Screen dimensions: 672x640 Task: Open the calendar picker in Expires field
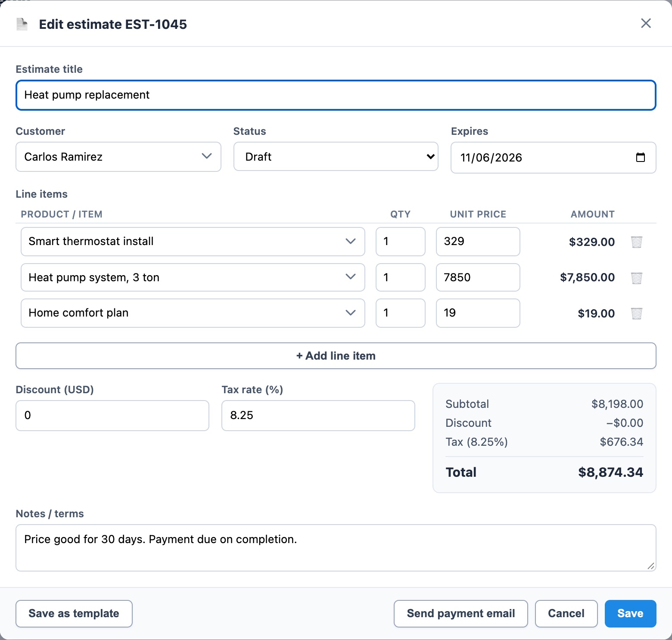pos(641,158)
